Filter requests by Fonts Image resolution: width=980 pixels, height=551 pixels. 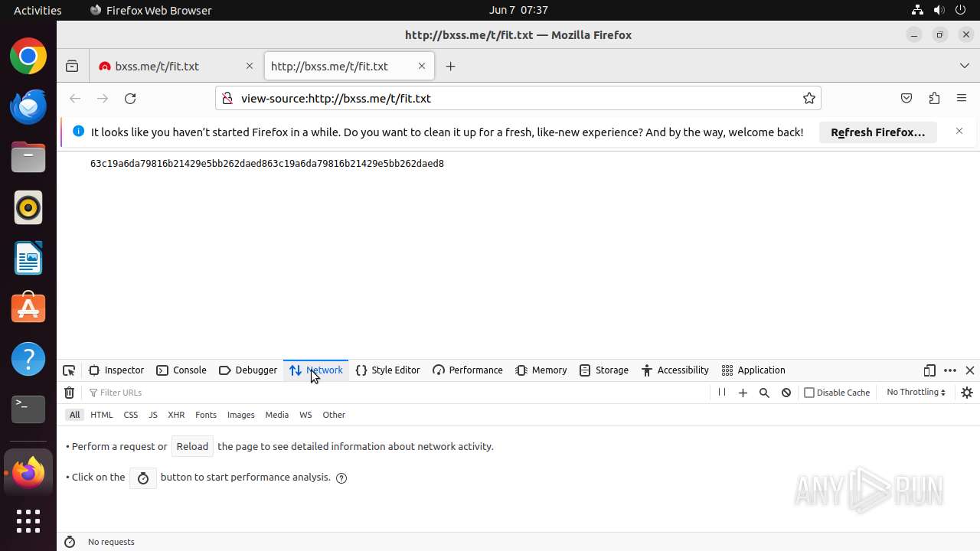tap(206, 415)
